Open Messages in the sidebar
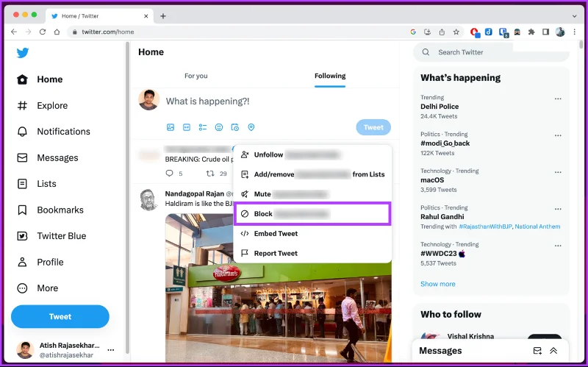 click(x=47, y=157)
